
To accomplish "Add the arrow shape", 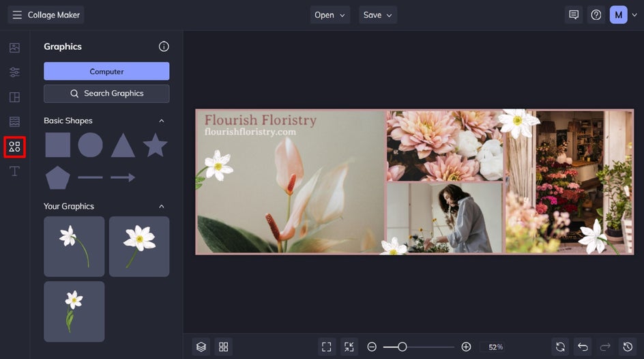I will pyautogui.click(x=123, y=177).
